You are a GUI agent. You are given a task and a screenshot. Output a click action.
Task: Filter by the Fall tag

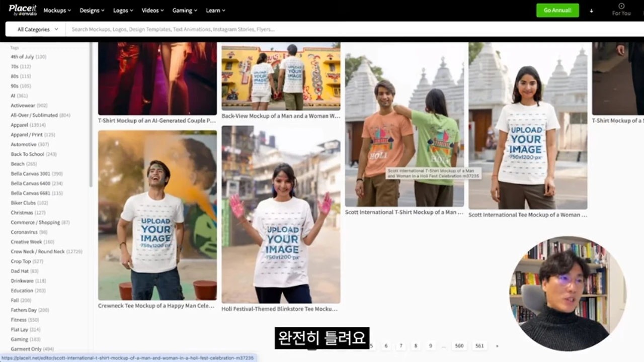[21, 300]
